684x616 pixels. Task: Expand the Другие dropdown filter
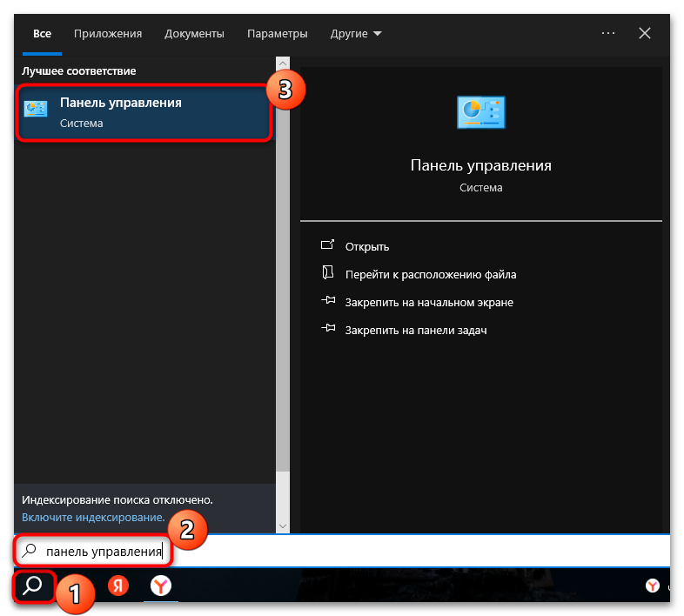356,34
